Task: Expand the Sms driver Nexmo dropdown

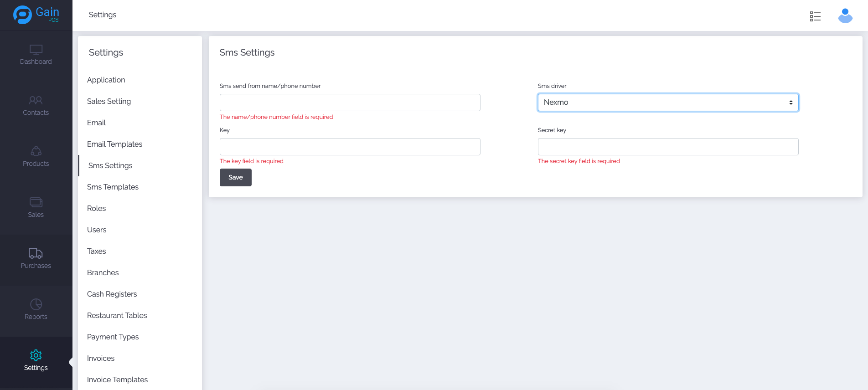Action: [668, 103]
